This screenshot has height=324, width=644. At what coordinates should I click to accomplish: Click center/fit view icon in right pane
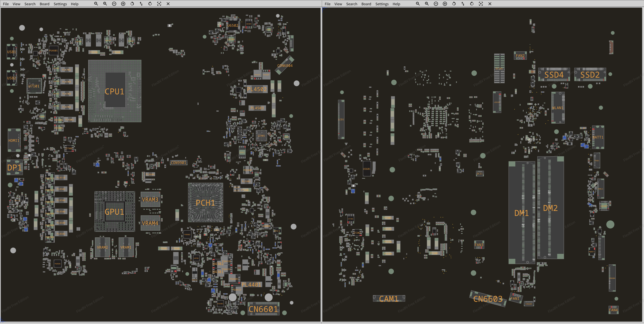point(481,4)
